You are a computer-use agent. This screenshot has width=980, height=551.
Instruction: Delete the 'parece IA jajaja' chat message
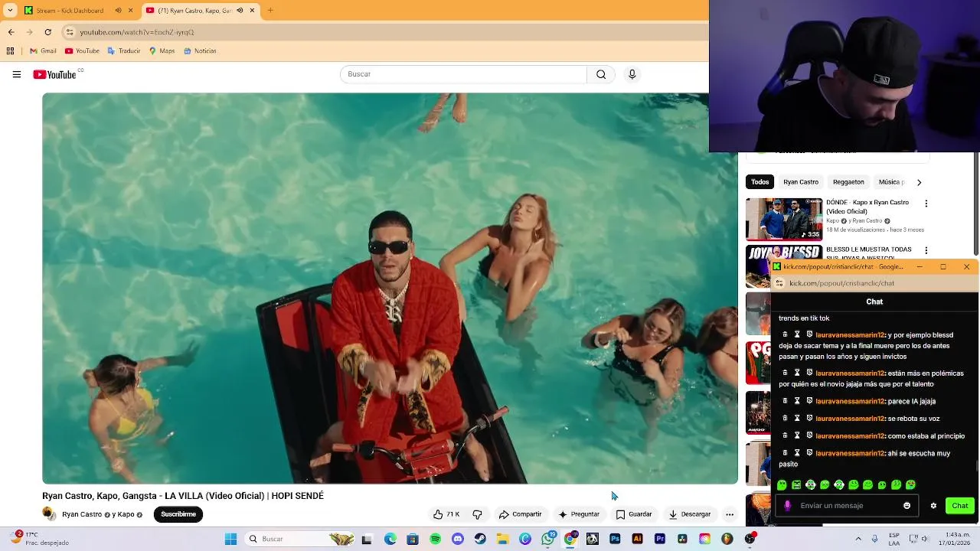[785, 401]
